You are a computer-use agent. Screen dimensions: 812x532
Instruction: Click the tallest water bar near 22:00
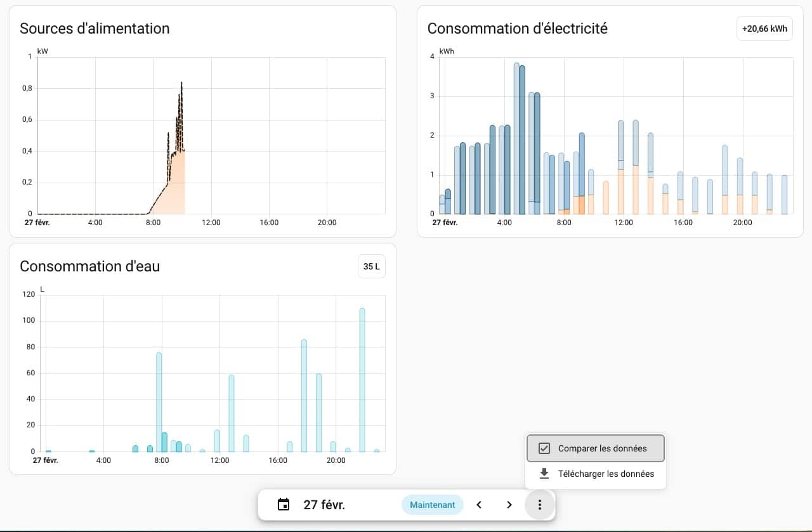[x=362, y=380]
